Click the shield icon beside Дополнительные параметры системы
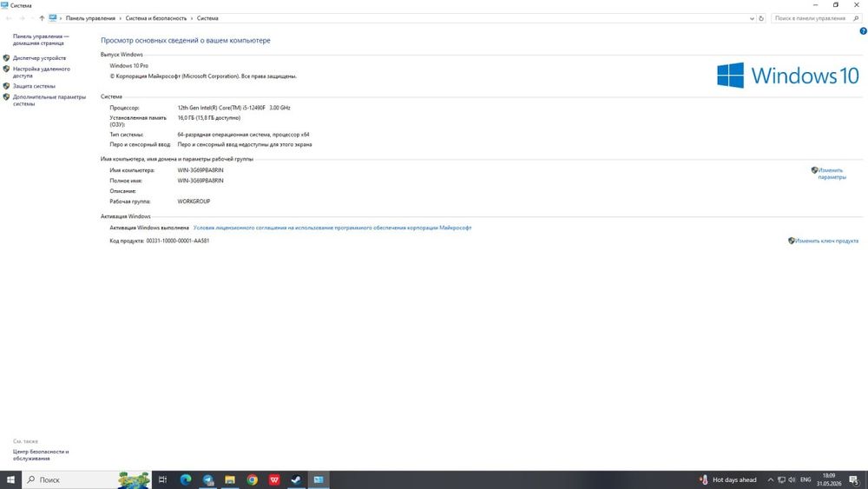868x489 pixels. [7, 97]
